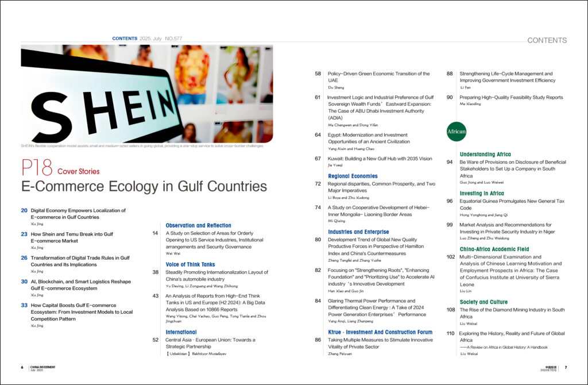Click author Du Sheng under UAE article

[336, 87]
